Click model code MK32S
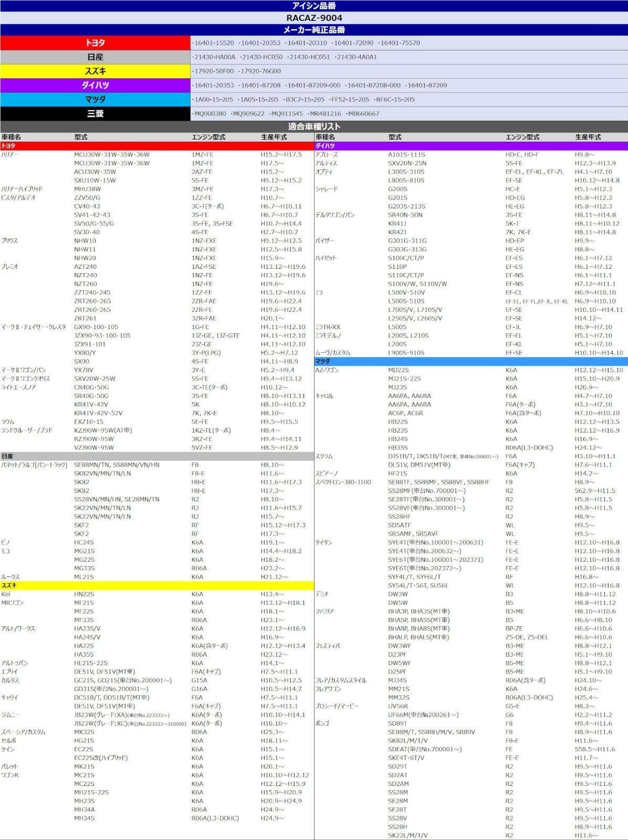Image resolution: width=628 pixels, height=840 pixels. (x=85, y=732)
